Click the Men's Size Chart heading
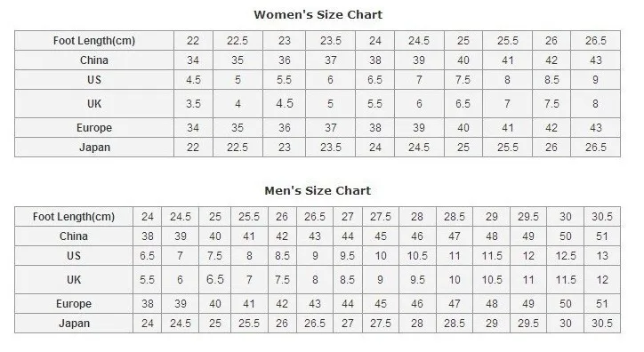The height and width of the screenshot is (352, 644). coord(318,191)
